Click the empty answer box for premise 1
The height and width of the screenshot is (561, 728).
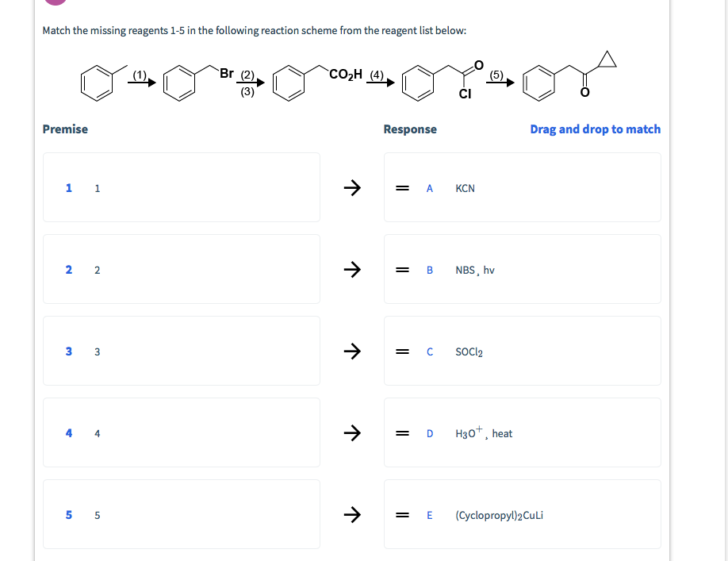[182, 187]
